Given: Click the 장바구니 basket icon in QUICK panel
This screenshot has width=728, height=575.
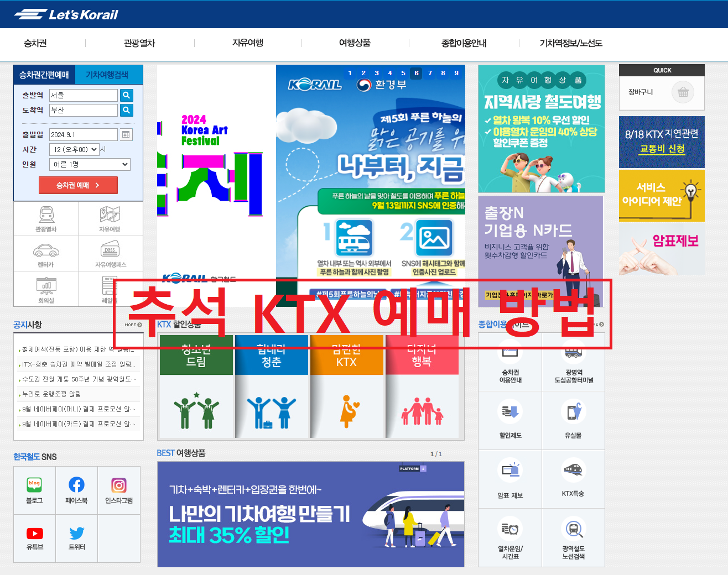Looking at the screenshot, I should click(x=683, y=92).
